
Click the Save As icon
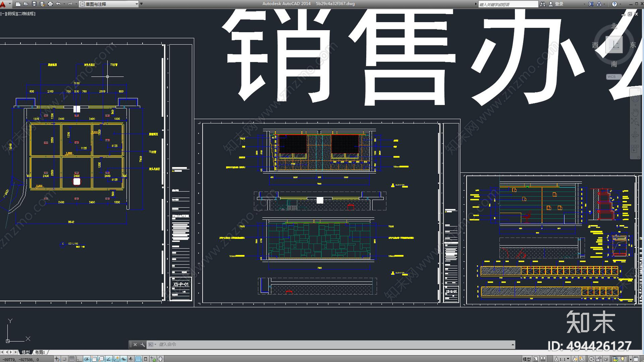click(x=42, y=4)
